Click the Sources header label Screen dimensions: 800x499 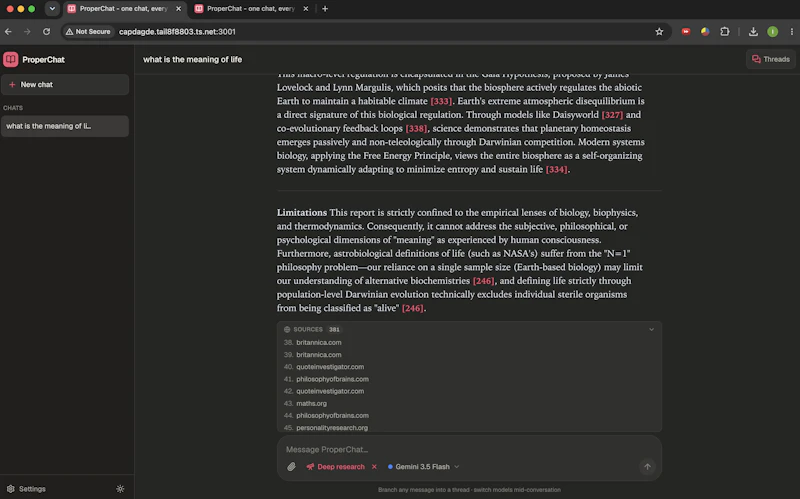pos(308,330)
